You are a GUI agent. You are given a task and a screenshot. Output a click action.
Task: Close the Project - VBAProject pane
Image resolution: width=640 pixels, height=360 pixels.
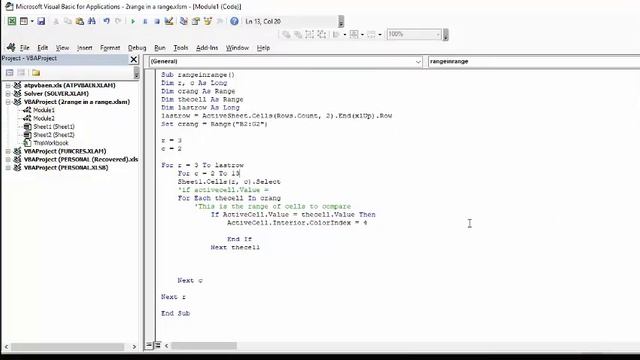click(x=133, y=60)
